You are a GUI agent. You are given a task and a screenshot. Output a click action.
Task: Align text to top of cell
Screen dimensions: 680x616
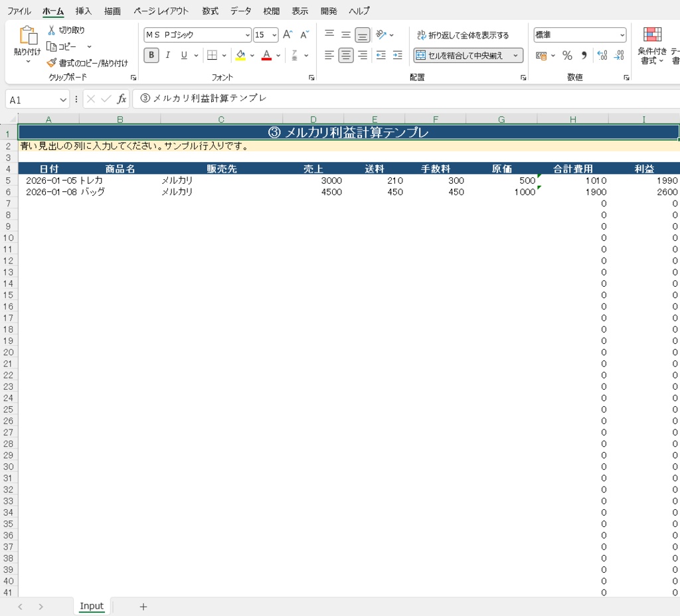click(x=329, y=34)
